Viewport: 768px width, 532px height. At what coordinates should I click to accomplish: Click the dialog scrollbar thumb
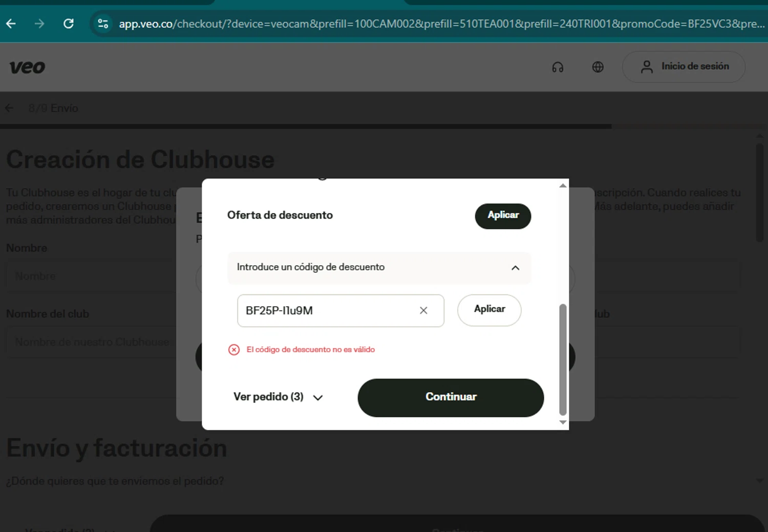[x=563, y=359]
